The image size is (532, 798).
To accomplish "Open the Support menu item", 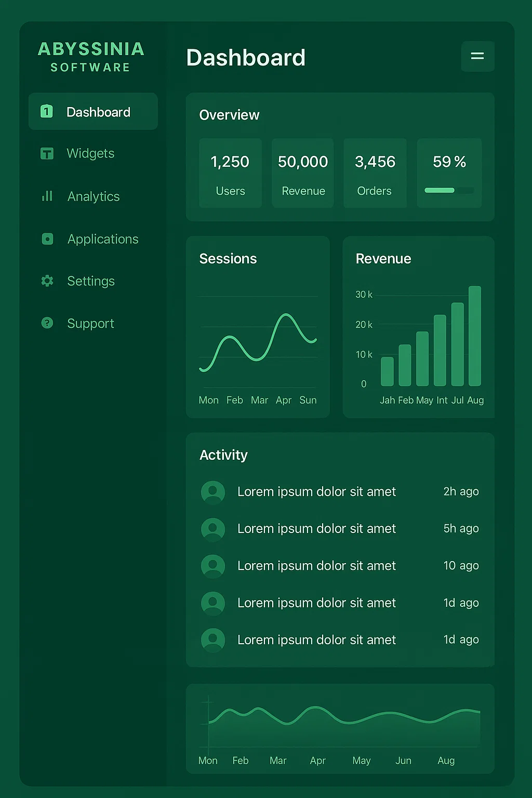I will (x=90, y=323).
